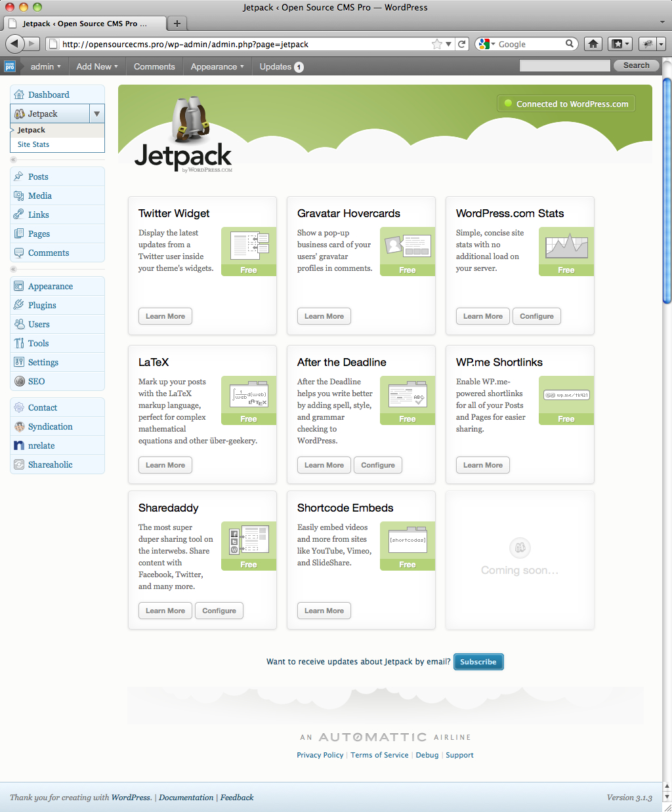
Task: Click the Tools icon in sidebar
Action: [x=19, y=343]
